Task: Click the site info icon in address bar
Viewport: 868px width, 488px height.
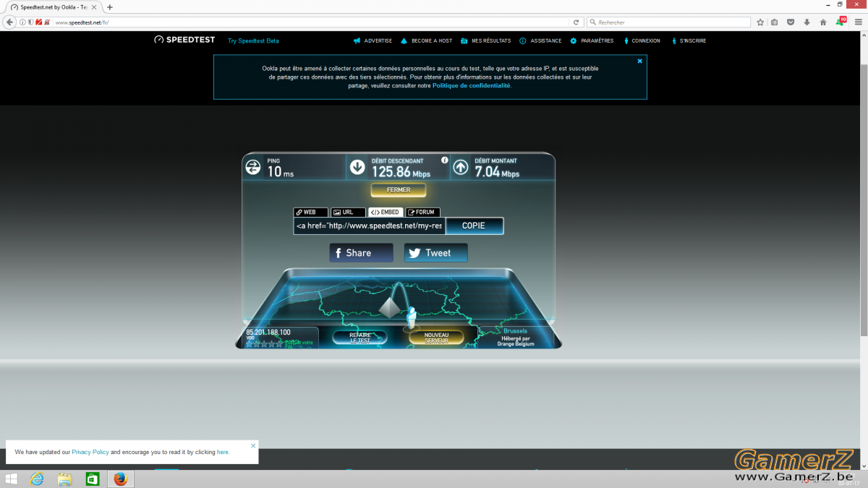Action: (x=22, y=22)
